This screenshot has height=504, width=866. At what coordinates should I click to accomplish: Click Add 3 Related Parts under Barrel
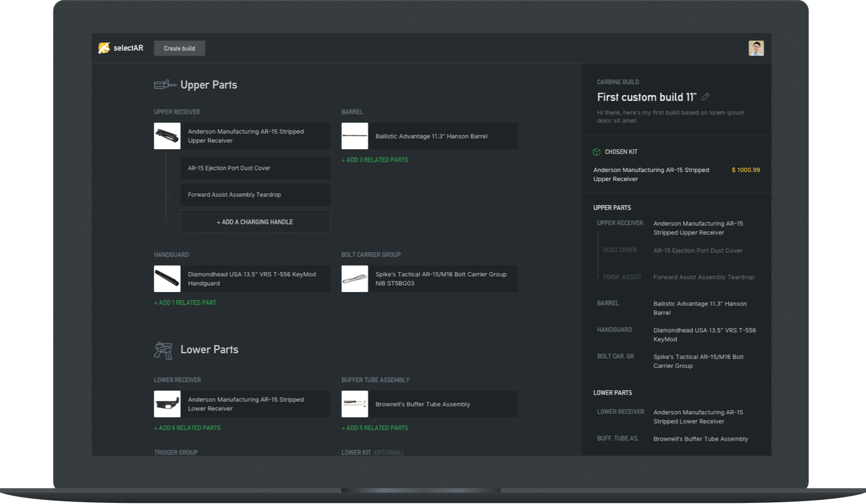click(x=375, y=160)
